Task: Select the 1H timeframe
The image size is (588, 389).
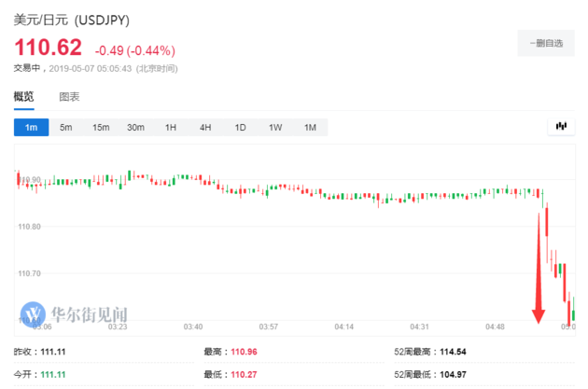Action: [171, 127]
